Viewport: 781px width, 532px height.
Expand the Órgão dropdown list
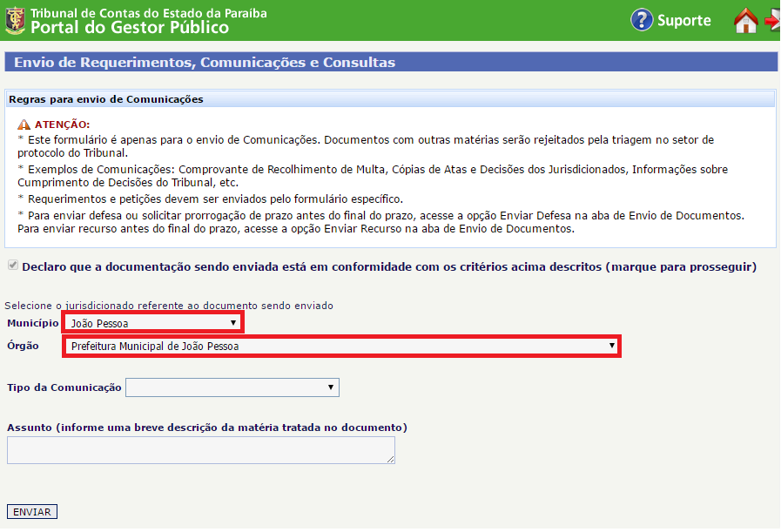pos(341,347)
